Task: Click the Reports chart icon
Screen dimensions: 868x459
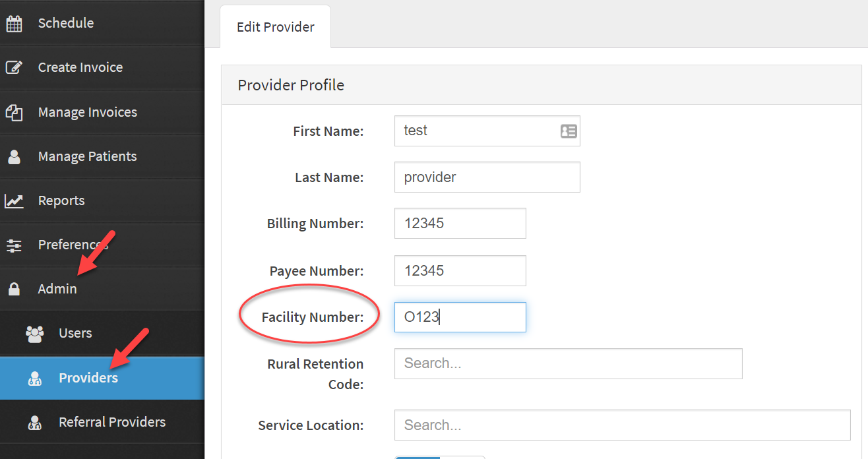Action: (14, 200)
